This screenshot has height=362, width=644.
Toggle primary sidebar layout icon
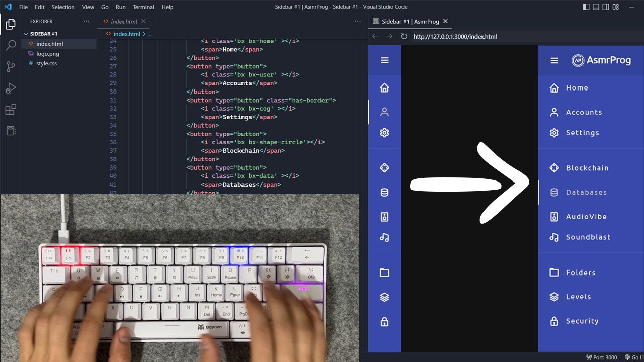586,7
